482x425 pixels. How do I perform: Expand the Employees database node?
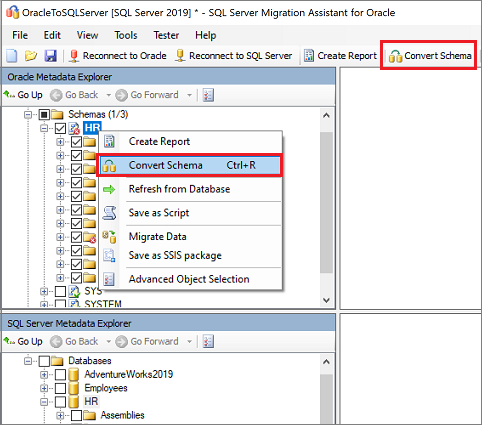click(x=44, y=388)
